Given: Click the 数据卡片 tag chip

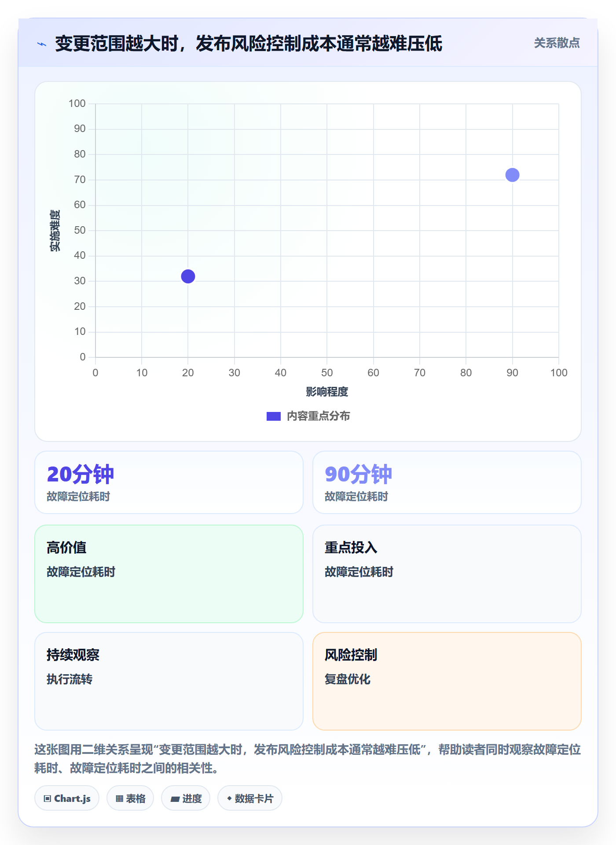Looking at the screenshot, I should click(x=250, y=798).
